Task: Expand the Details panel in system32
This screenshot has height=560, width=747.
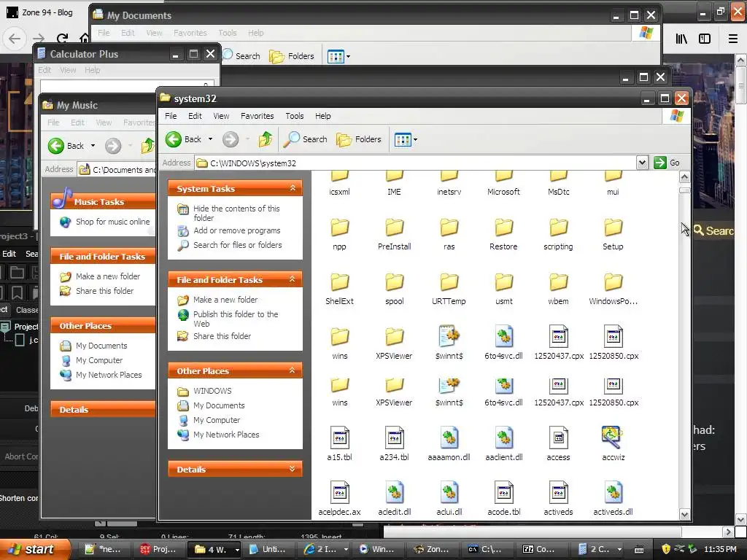Action: pyautogui.click(x=293, y=469)
